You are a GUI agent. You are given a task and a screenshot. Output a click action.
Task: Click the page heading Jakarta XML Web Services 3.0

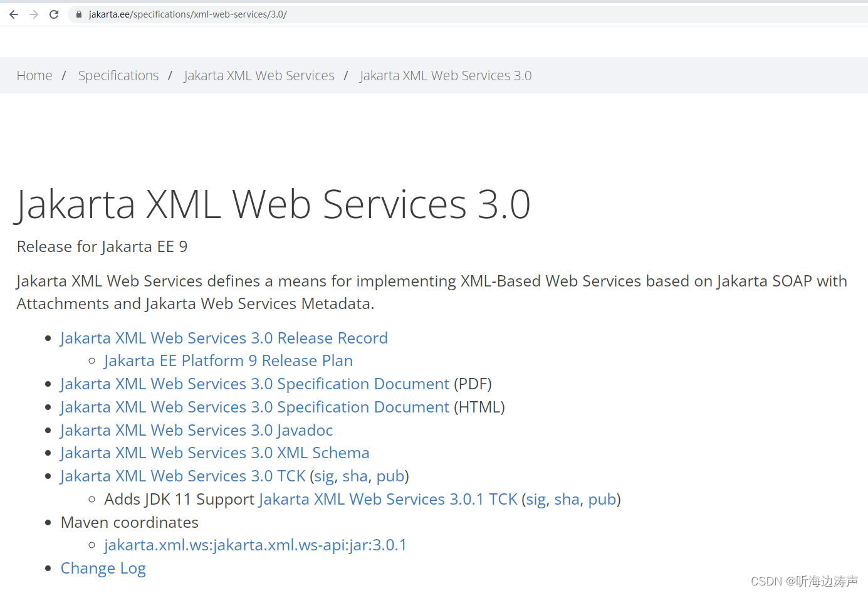[273, 204]
